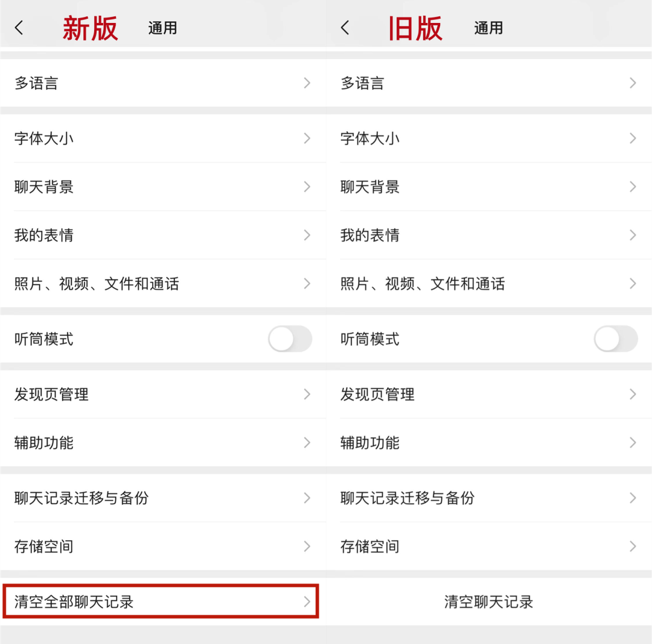Click 清空聊天记录 button in old version panel

pyautogui.click(x=488, y=602)
